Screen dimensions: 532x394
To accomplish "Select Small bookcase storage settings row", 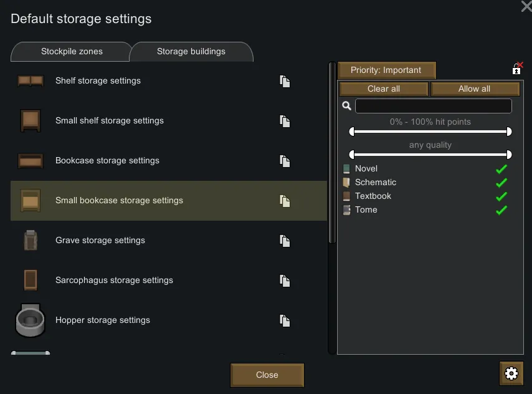I will tap(168, 201).
